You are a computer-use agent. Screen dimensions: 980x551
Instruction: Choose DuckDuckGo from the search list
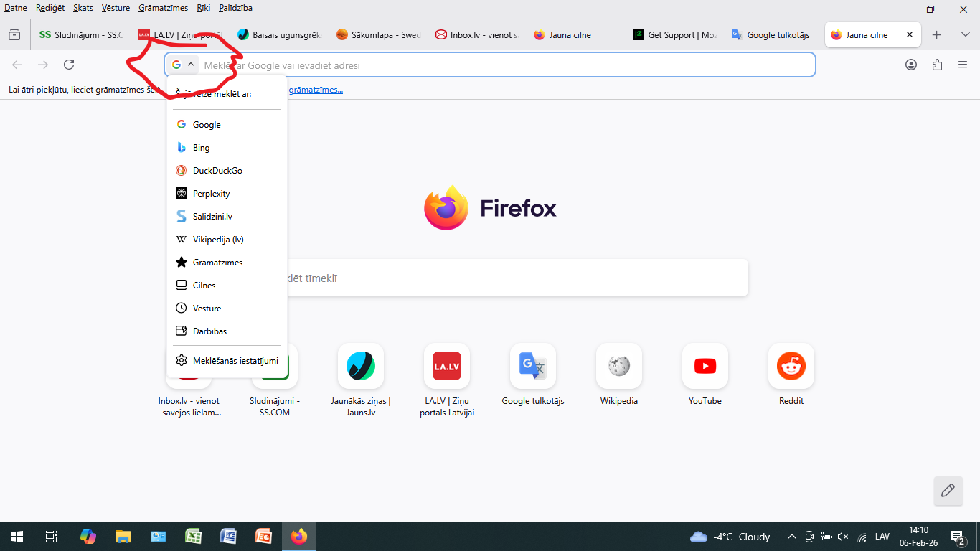tap(227, 171)
